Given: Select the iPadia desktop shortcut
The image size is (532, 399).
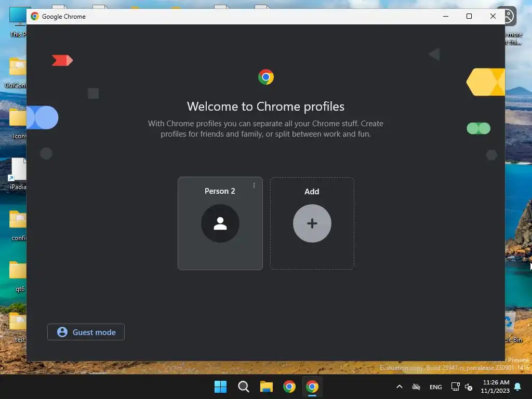Looking at the screenshot, I should [x=18, y=174].
